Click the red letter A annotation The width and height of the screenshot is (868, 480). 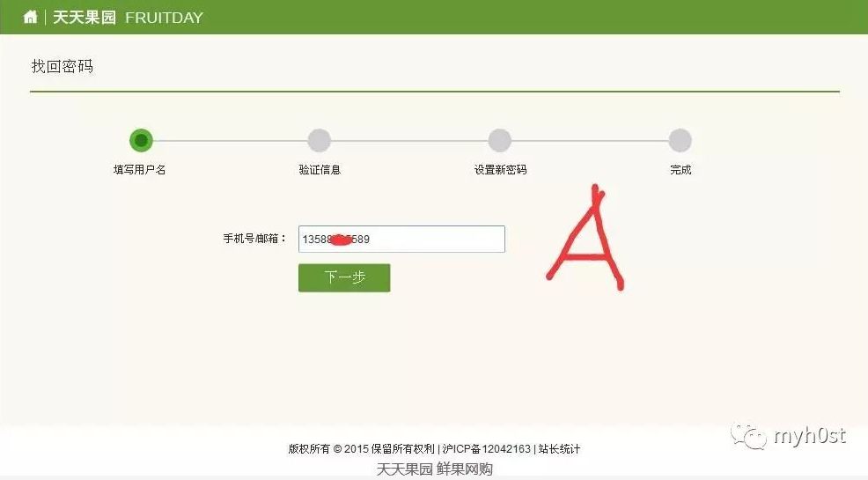[585, 238]
